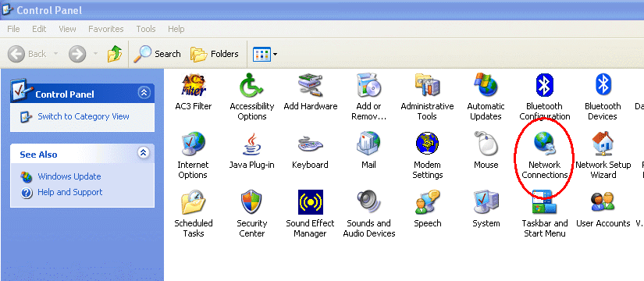644x281 pixels.
Task: Open Scheduled Tasks
Action: click(193, 214)
